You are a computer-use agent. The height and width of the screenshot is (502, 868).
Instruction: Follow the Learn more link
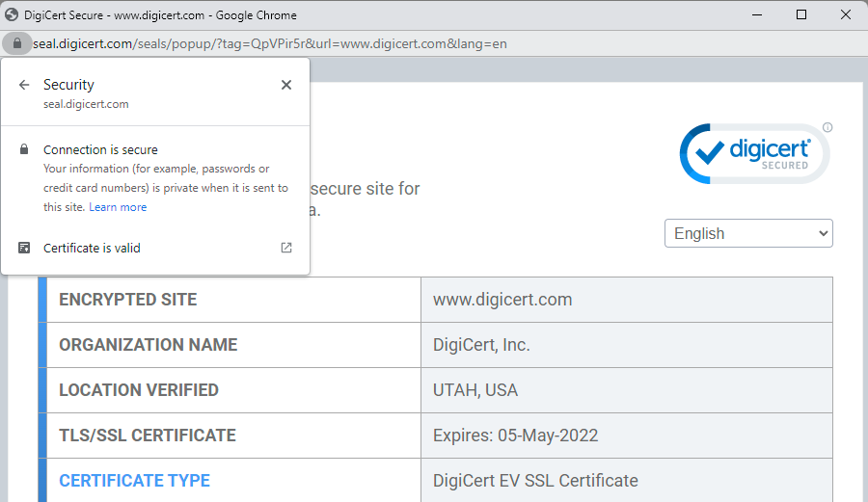[118, 207]
